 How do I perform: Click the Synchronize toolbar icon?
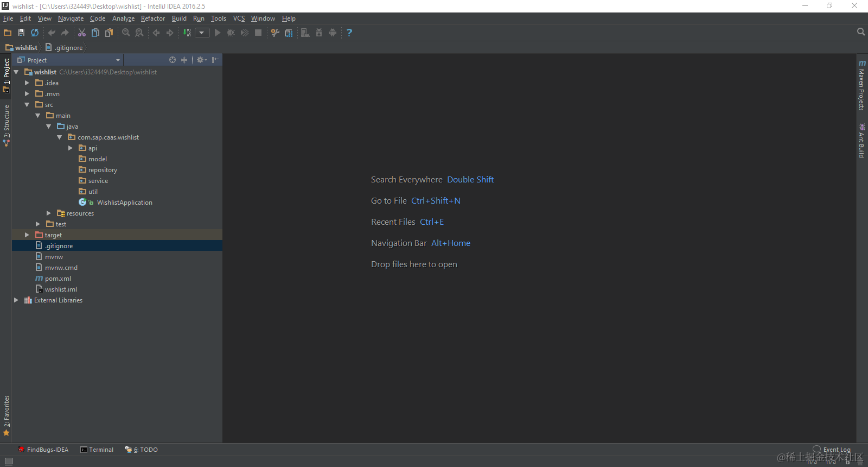point(35,33)
